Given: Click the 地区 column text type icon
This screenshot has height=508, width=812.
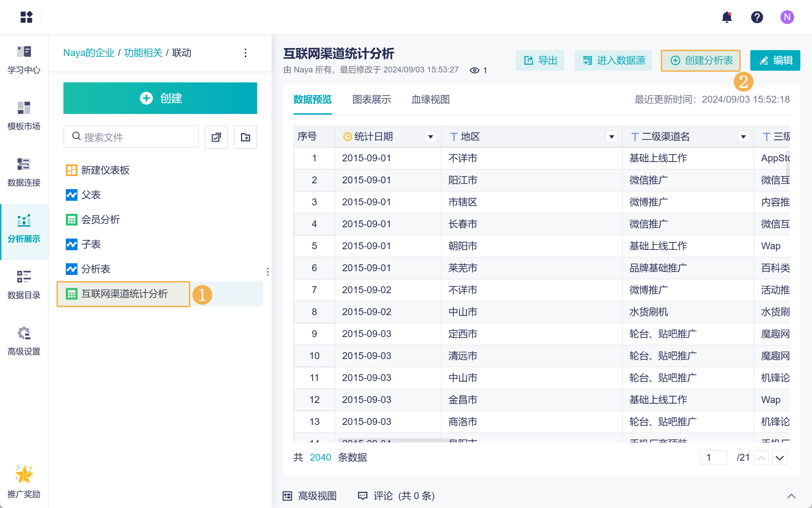Looking at the screenshot, I should (x=454, y=137).
